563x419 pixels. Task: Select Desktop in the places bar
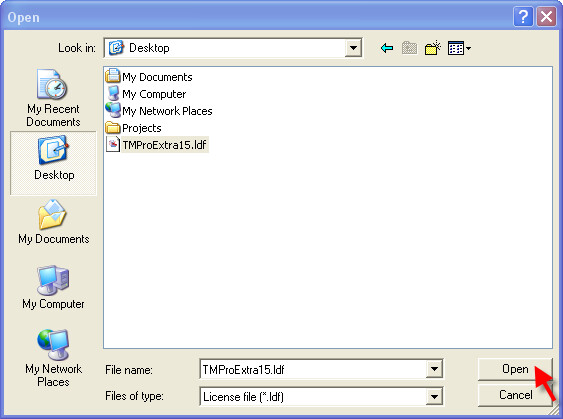click(53, 163)
